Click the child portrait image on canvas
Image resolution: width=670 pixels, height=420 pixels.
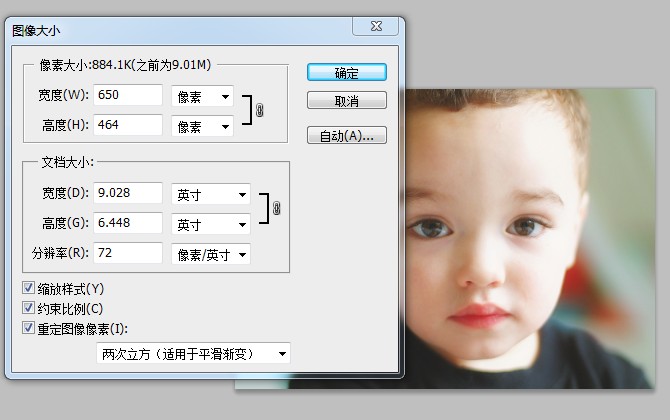tap(529, 238)
